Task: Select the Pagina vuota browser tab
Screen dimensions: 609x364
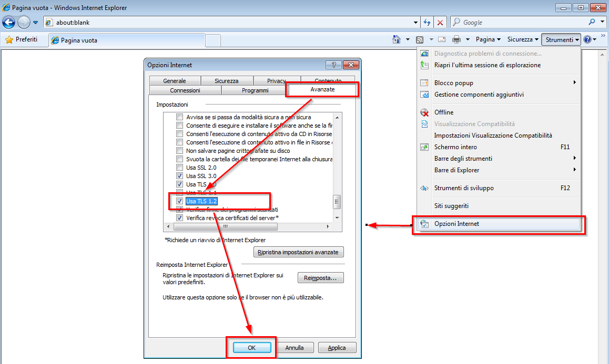Action: pos(126,40)
